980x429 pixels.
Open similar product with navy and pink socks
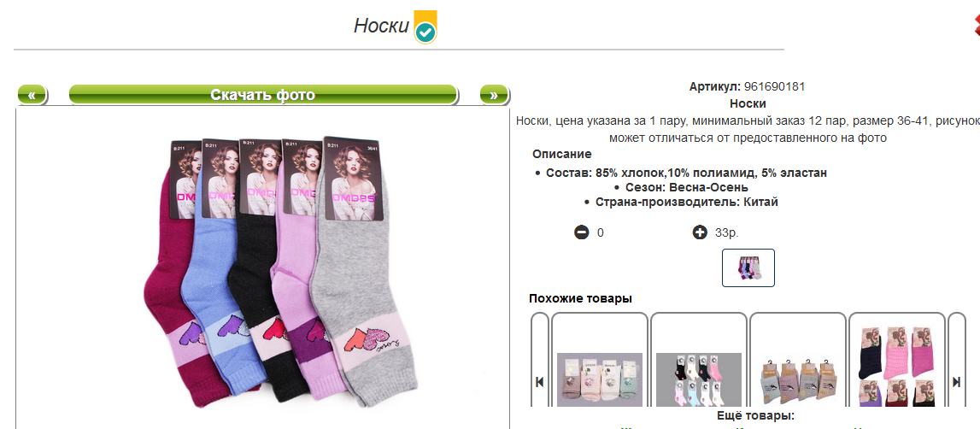897,366
